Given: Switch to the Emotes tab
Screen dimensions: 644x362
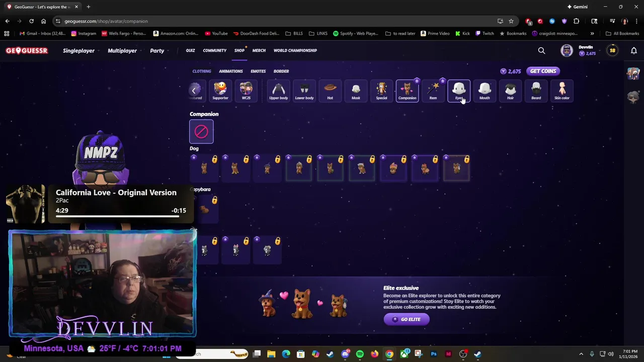Looking at the screenshot, I should pyautogui.click(x=258, y=71).
